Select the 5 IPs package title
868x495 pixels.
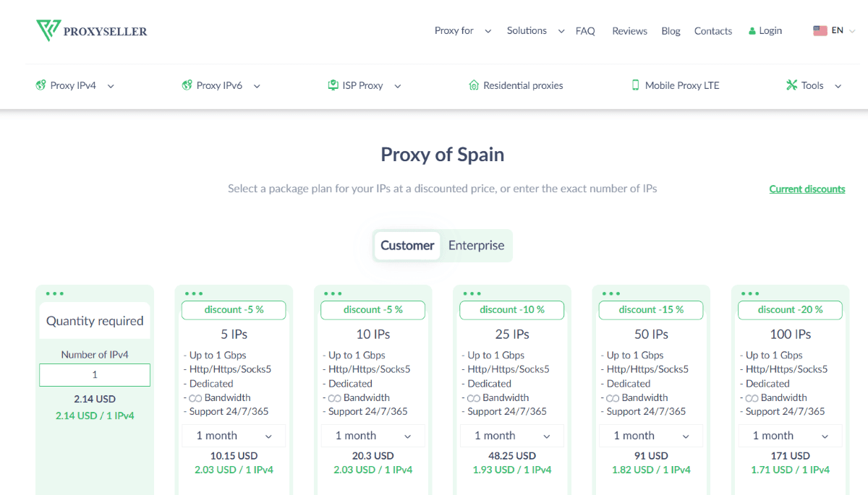(x=234, y=335)
